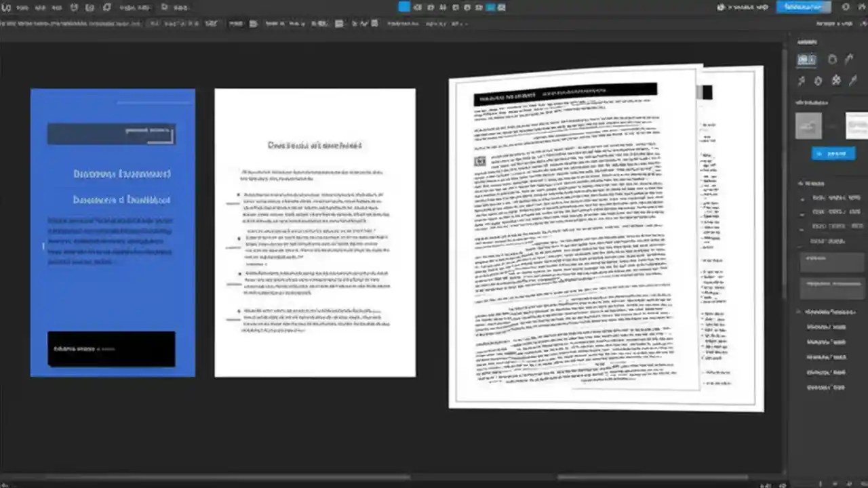The image size is (868, 488).
Task: Select the Lasso selection icon in the right panel
Action: coord(833,60)
